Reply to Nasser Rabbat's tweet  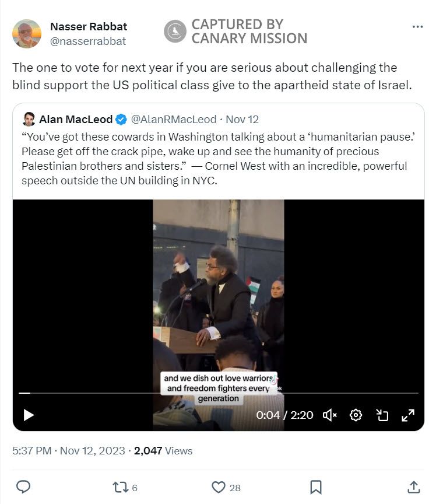click(x=24, y=485)
